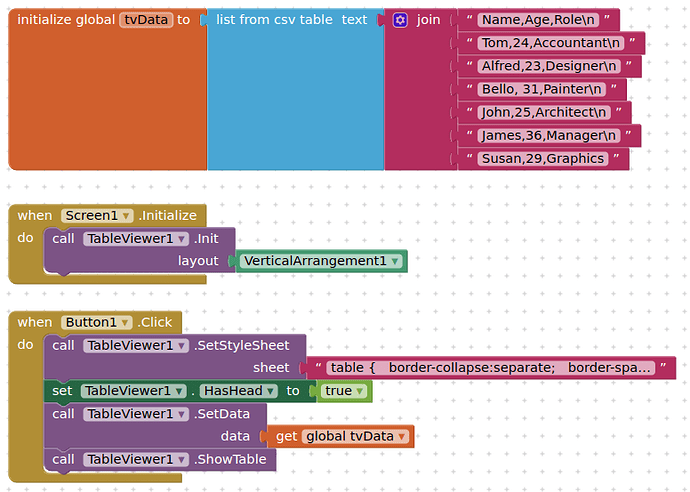Edit the "Bello, 31,Painter\n" text string
The height and width of the screenshot is (492, 690).
click(x=541, y=89)
